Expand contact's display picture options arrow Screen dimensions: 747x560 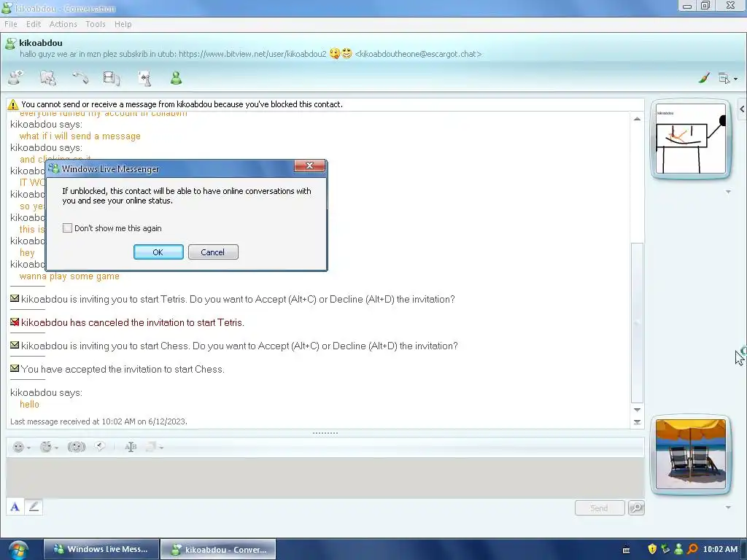click(x=728, y=192)
